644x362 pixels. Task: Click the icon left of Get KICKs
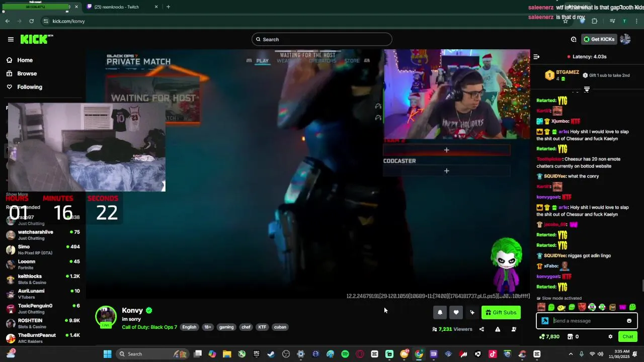574,39
